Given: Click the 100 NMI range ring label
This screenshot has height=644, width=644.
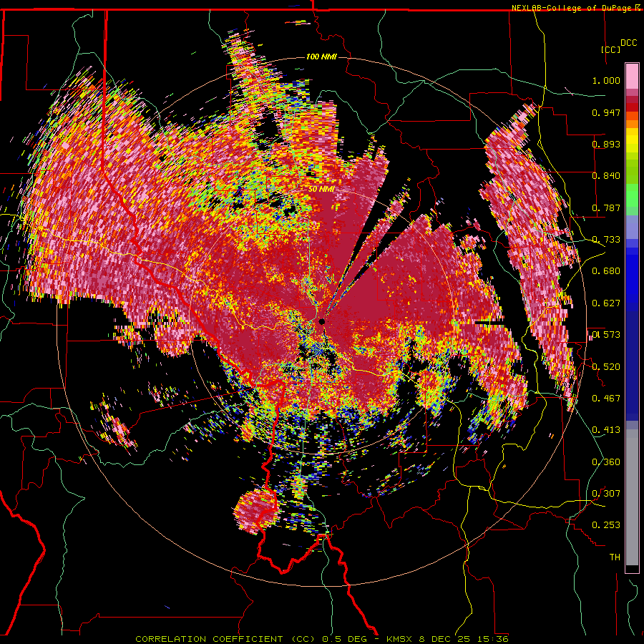Looking at the screenshot, I should click(x=321, y=57).
